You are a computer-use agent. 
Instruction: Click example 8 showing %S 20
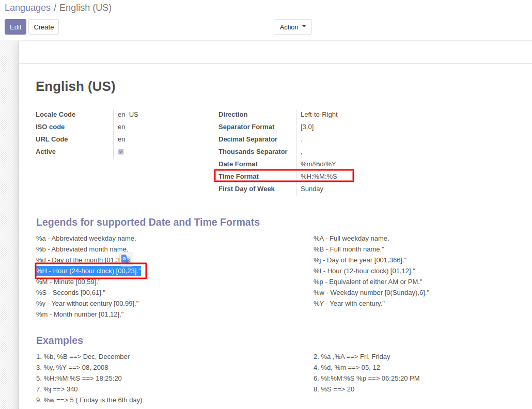pos(334,389)
